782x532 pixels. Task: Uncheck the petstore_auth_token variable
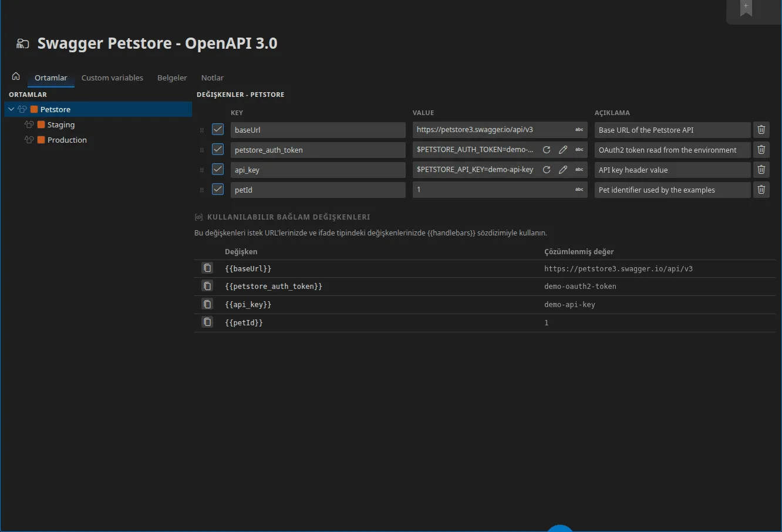218,149
